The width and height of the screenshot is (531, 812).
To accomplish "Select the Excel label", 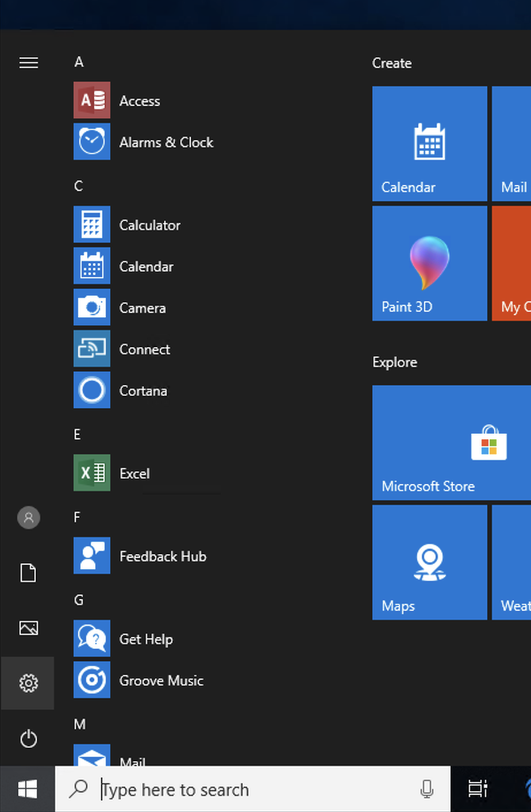I will 134,473.
